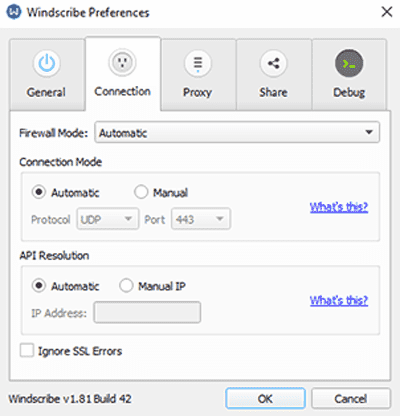Switch to the Proxy tab label

click(x=197, y=92)
